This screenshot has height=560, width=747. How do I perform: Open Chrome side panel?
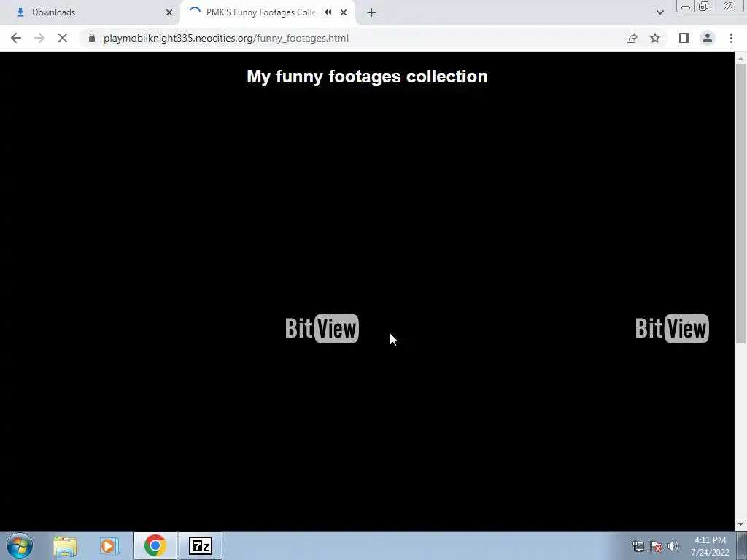pos(684,38)
